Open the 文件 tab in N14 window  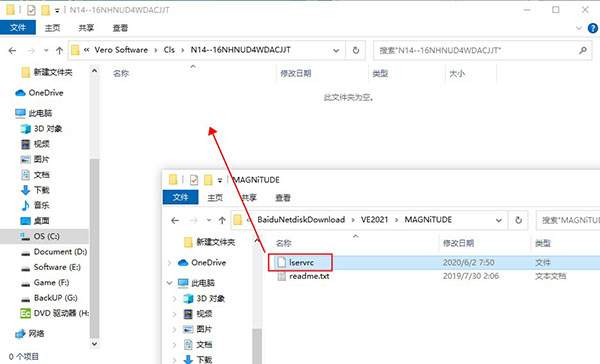click(x=18, y=28)
